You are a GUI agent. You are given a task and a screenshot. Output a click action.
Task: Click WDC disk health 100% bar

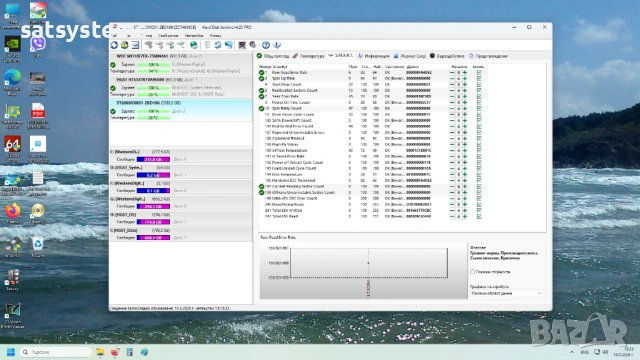(153, 64)
